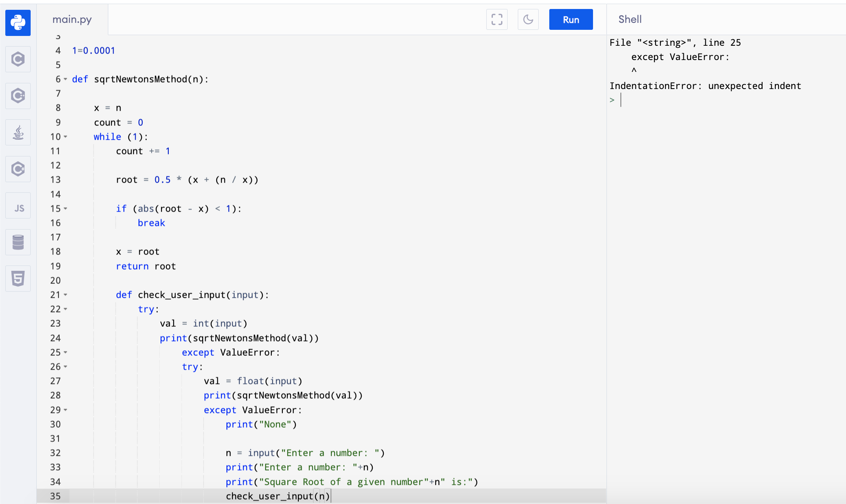Screen dimensions: 846x504
Task: Switch to the C language icon
Action: (x=18, y=60)
